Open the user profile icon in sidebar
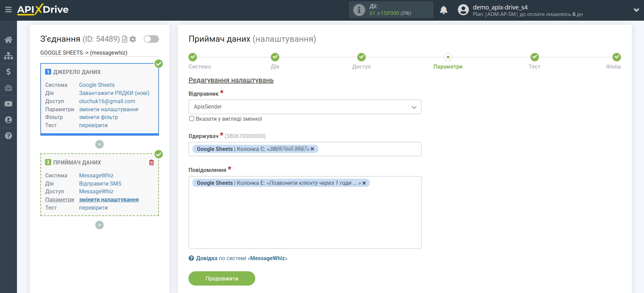Viewport: 644px width, 293px height. pyautogui.click(x=8, y=120)
